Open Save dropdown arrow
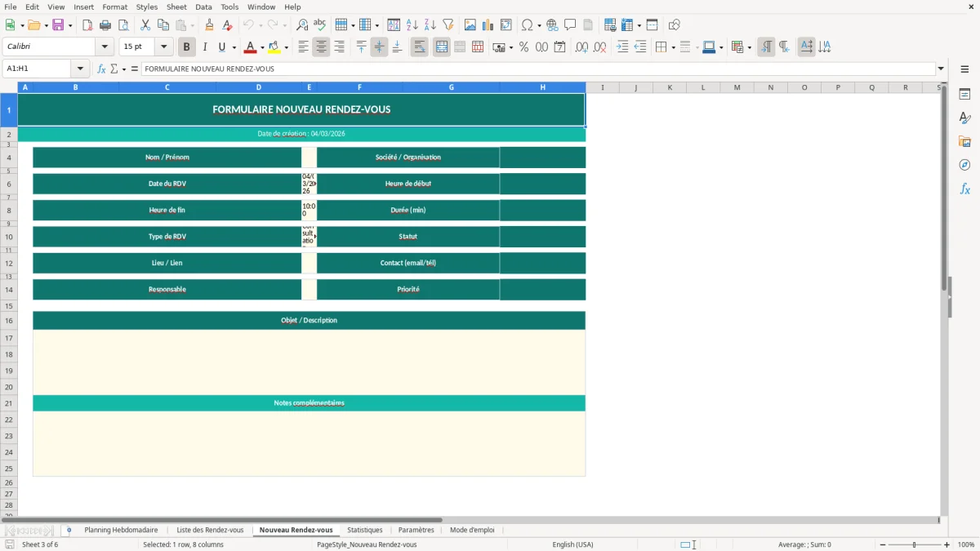 point(70,25)
